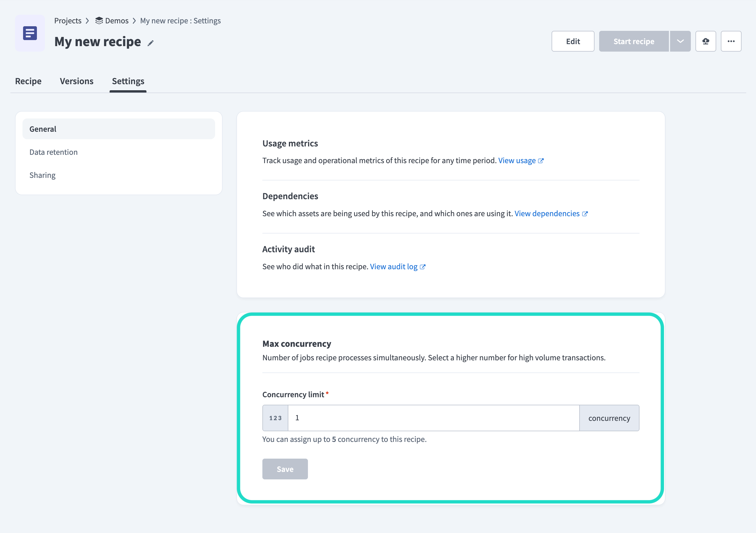This screenshot has height=533, width=756.
Task: Click the 'Max concurrency' heading
Action: point(297,343)
